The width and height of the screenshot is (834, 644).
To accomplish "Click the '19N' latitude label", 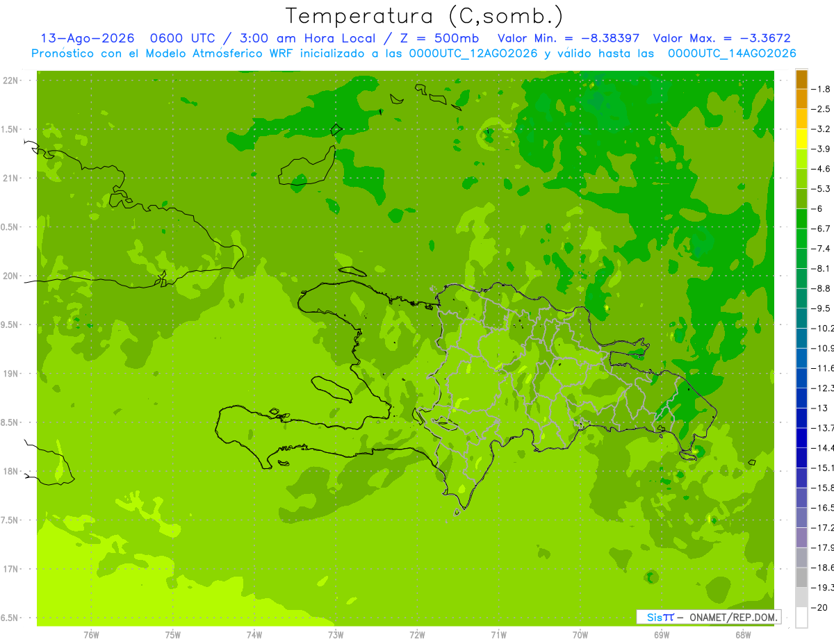I will coord(11,374).
